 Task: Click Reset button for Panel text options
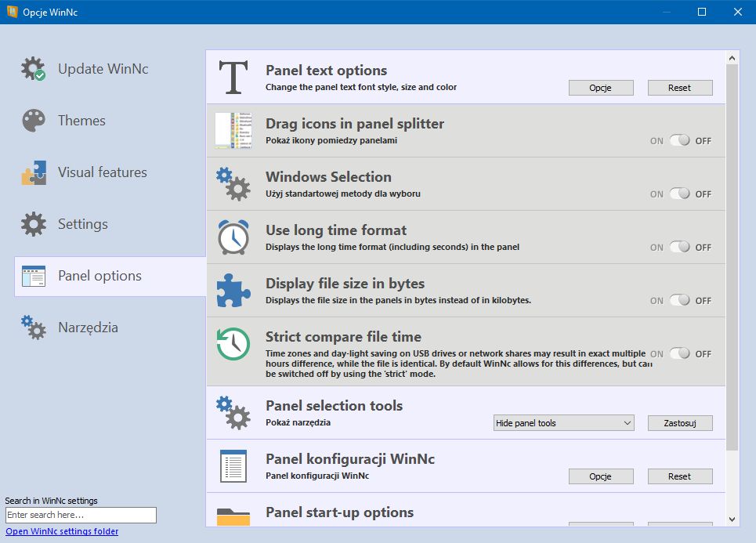coord(680,88)
